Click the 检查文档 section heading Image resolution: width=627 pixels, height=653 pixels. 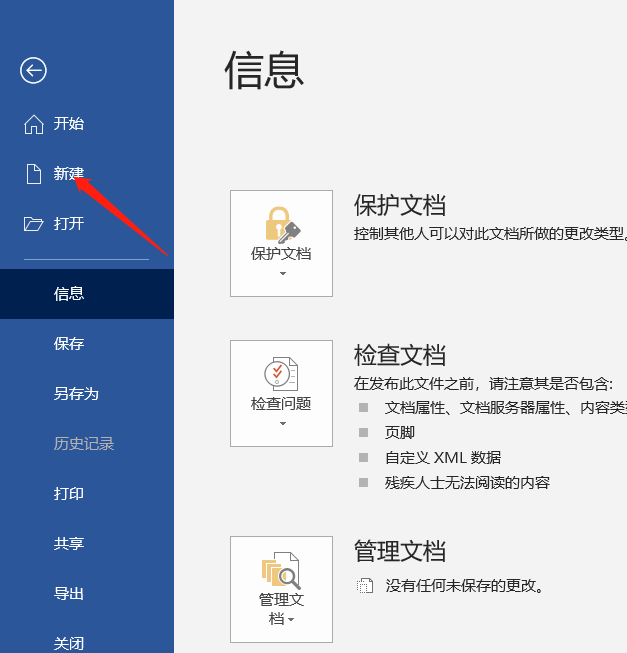(x=400, y=355)
